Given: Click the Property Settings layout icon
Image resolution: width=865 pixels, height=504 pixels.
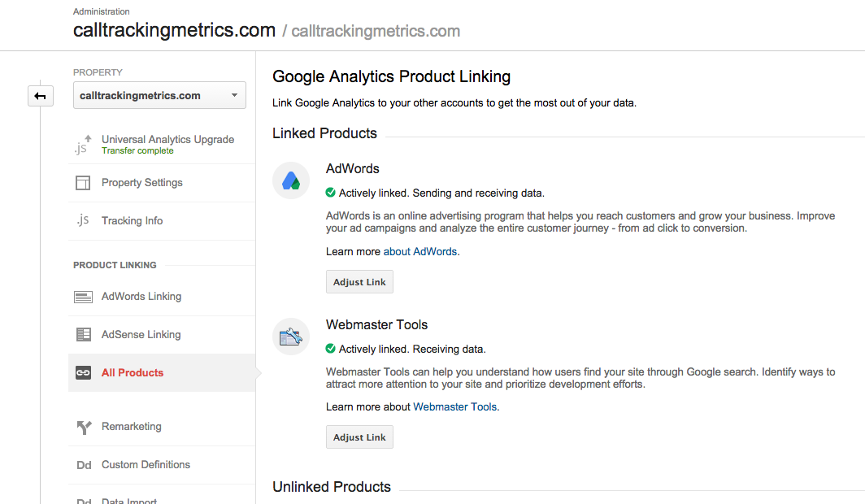Looking at the screenshot, I should pyautogui.click(x=83, y=183).
